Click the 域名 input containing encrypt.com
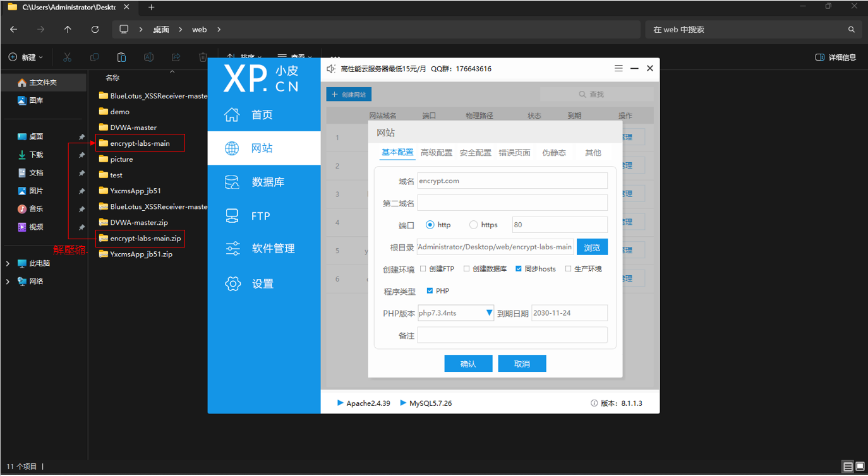Image resolution: width=868 pixels, height=476 pixels. pyautogui.click(x=512, y=181)
